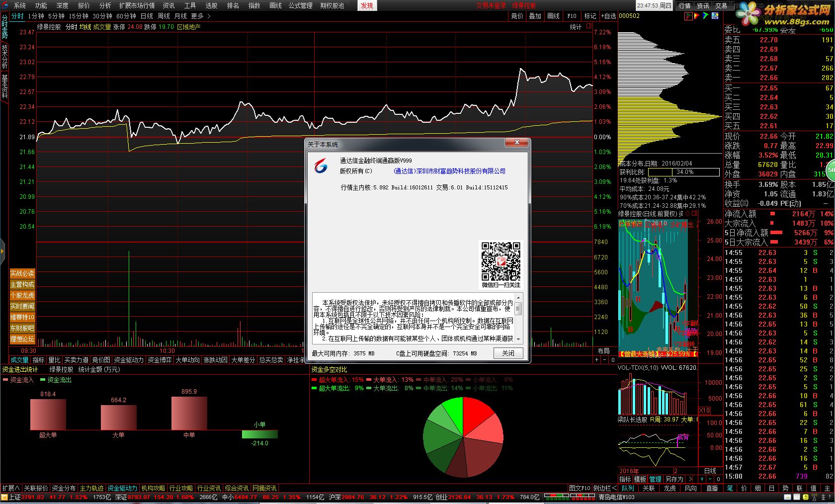This screenshot has height=504, width=835.
Task: Click the yellow hexagon icon in status bar
Action: (x=806, y=497)
